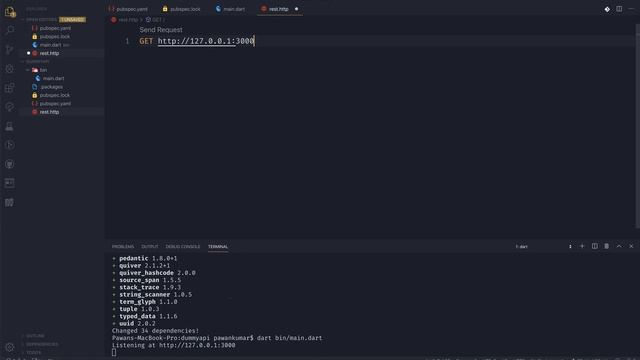Close the bottom terminal panel
This screenshot has height=360, width=640.
coord(631,246)
